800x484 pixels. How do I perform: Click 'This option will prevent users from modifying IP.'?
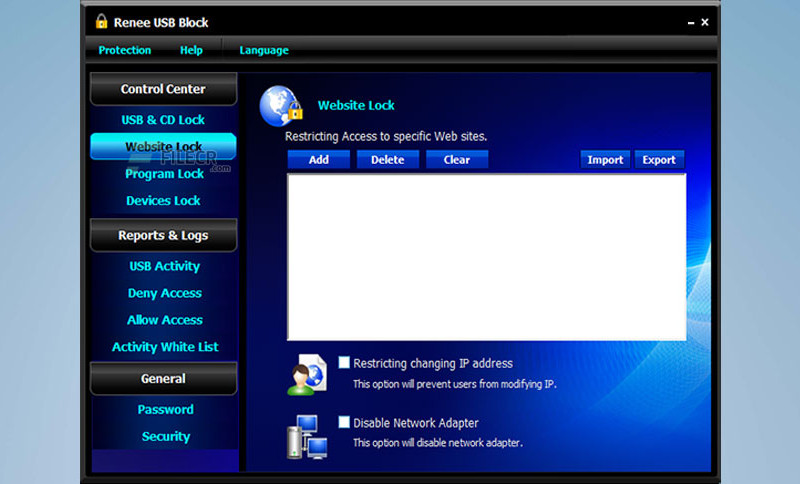coord(455,384)
